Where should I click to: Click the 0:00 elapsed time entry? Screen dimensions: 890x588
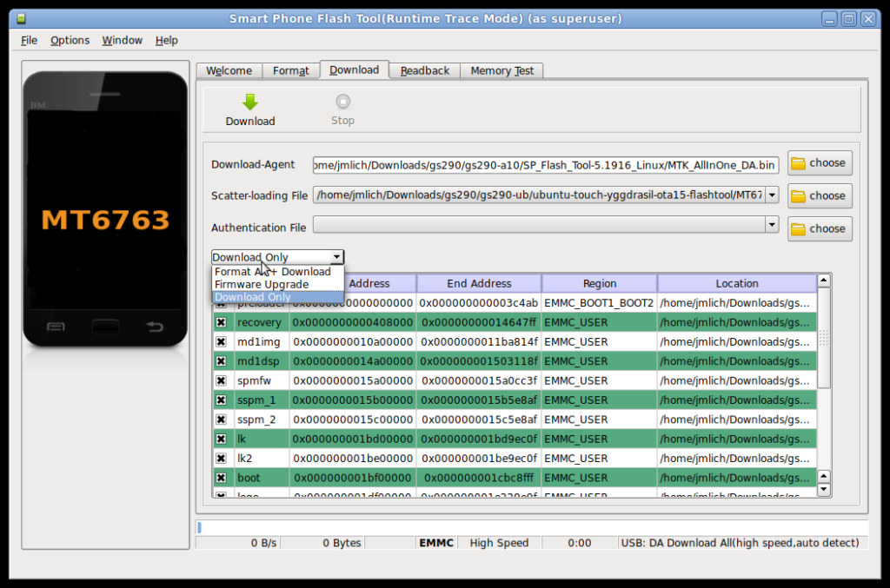click(x=580, y=543)
